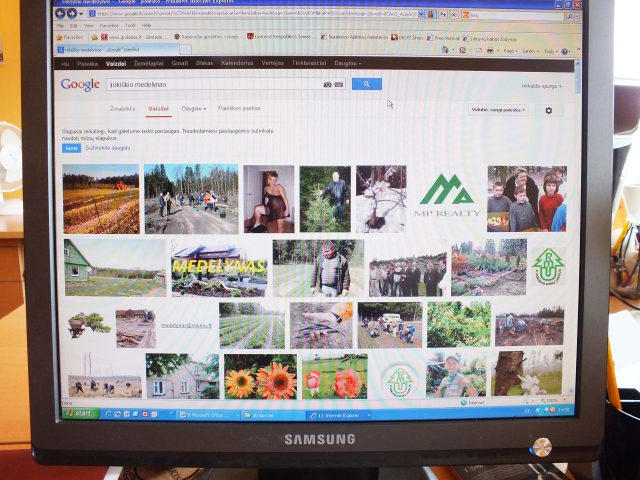Expand the Safety dropdown in command bar
Viewport: 640px width, 480px height.
click(x=531, y=51)
